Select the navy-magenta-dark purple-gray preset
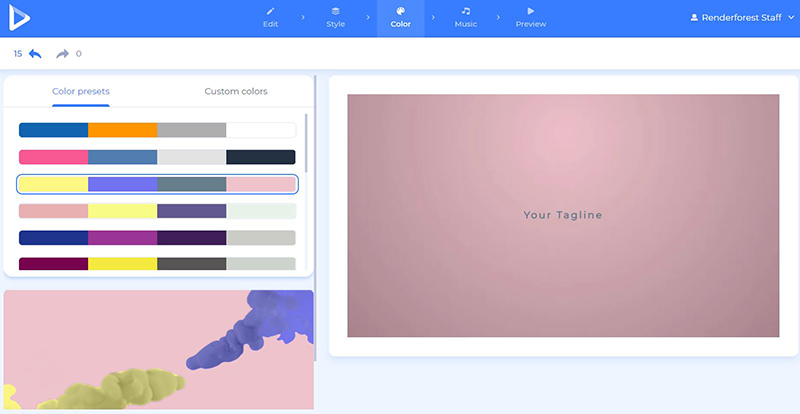The width and height of the screenshot is (800, 414). (x=157, y=238)
